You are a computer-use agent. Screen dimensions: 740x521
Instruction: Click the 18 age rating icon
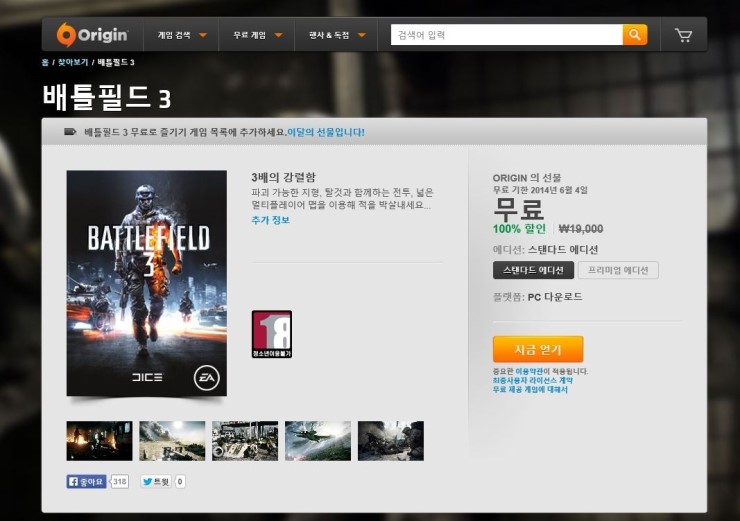point(272,334)
